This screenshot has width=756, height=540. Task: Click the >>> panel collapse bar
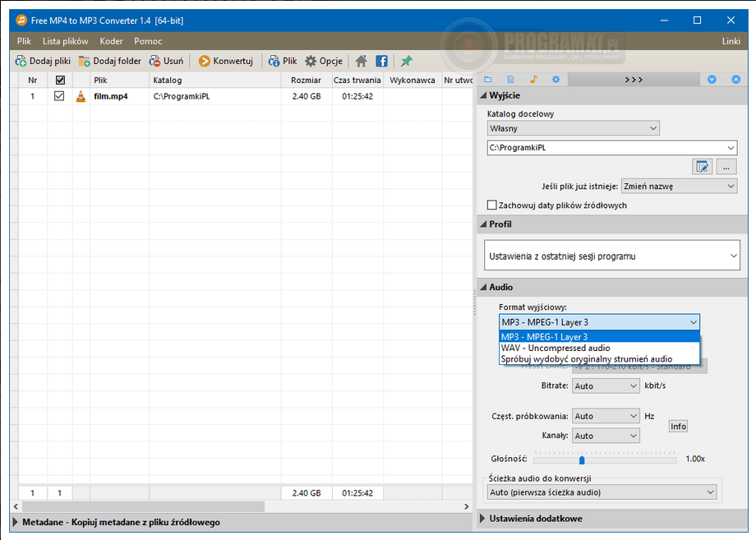click(x=634, y=80)
